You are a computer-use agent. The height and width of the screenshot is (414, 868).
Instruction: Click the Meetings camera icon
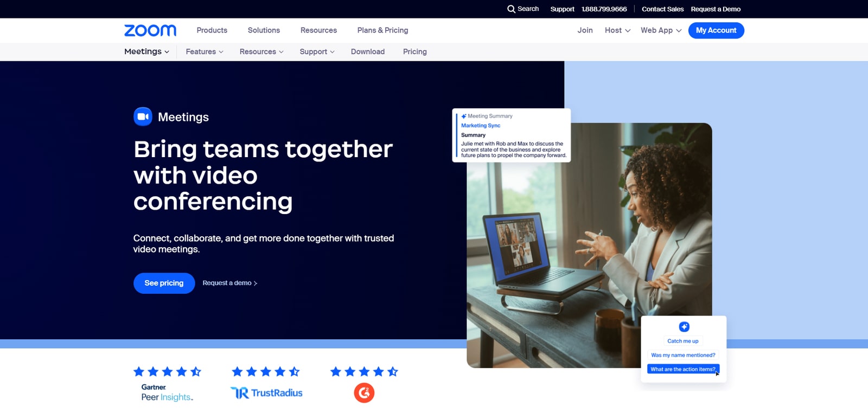[x=143, y=117]
